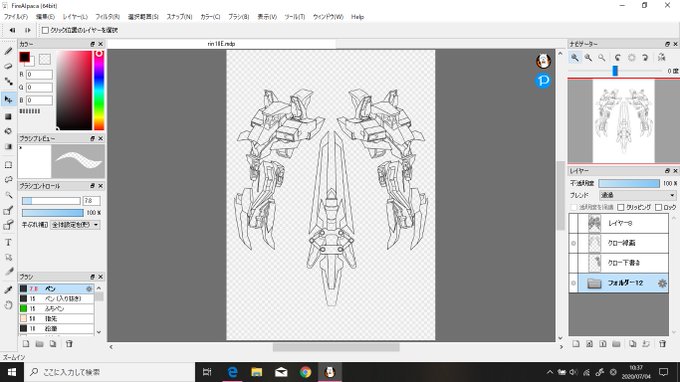Viewport: 680px width, 382px height.
Task: Select the Eraser tool
Action: 8,66
